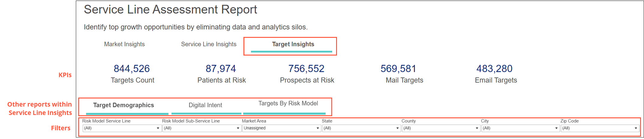Open the Risk Model Sub-Service Line filter
644x139 pixels.
(201, 128)
